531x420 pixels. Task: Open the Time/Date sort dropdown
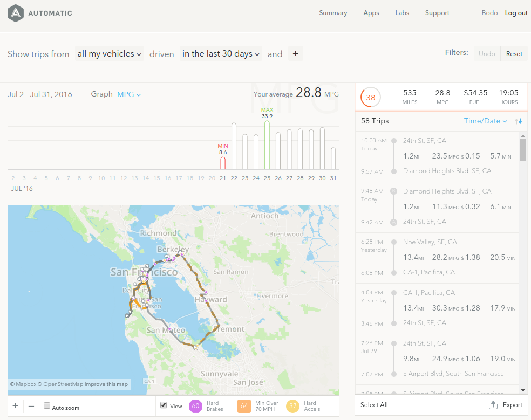(485, 121)
